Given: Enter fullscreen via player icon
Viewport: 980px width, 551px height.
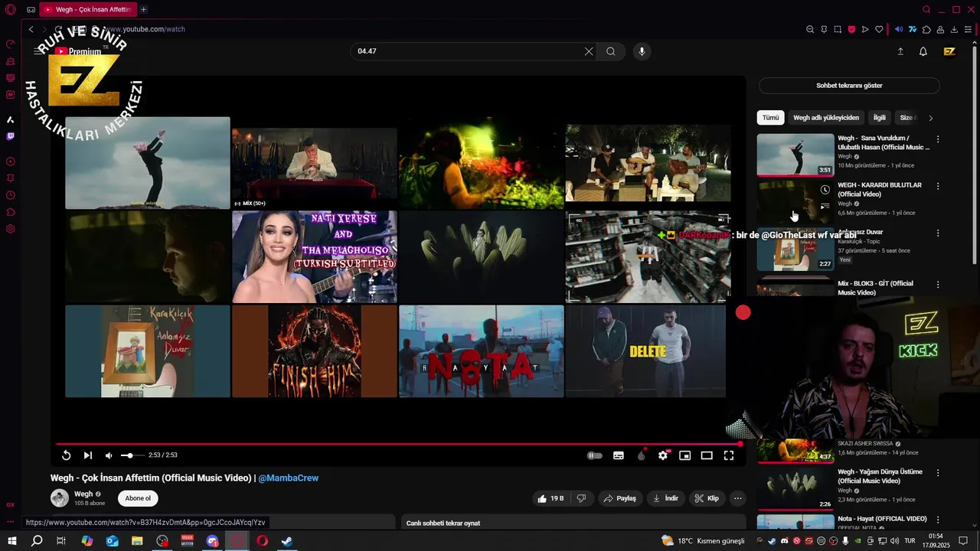Looking at the screenshot, I should click(729, 455).
